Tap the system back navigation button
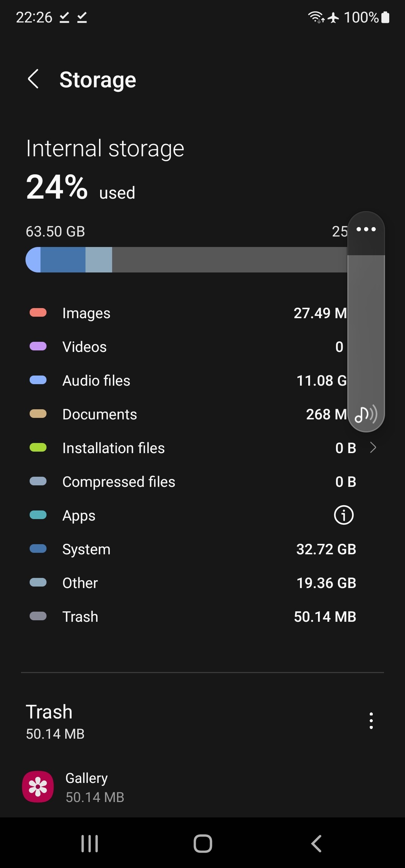Viewport: 405px width, 868px height. pyautogui.click(x=316, y=844)
